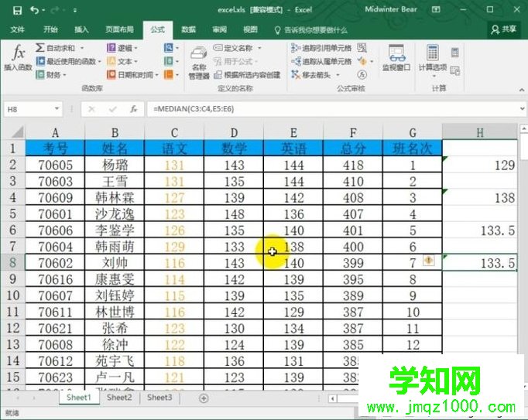
Task: Open the Date & Time functions icon
Action: click(111, 74)
